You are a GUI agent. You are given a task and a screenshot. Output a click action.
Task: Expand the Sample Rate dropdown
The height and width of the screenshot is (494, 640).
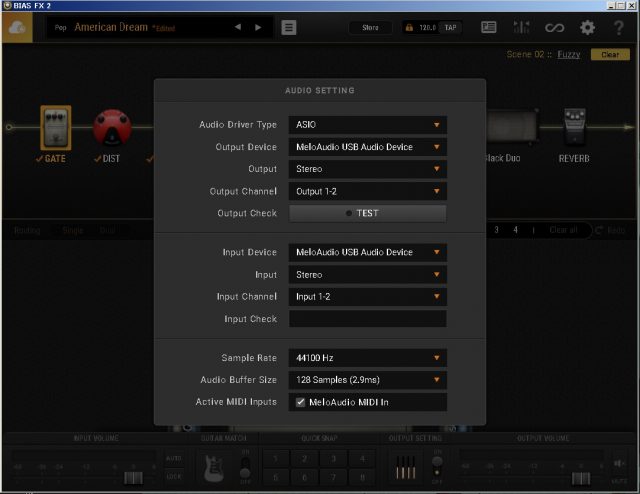click(x=367, y=358)
